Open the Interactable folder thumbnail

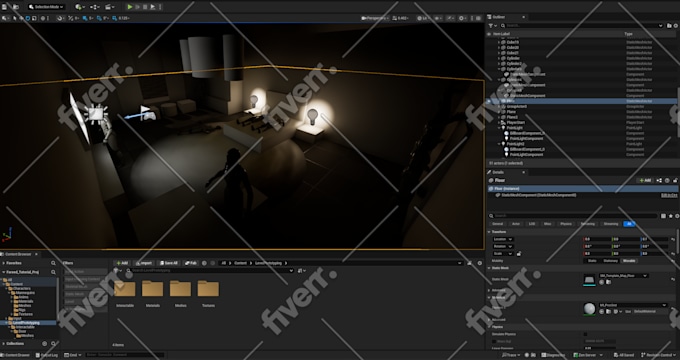(125, 289)
